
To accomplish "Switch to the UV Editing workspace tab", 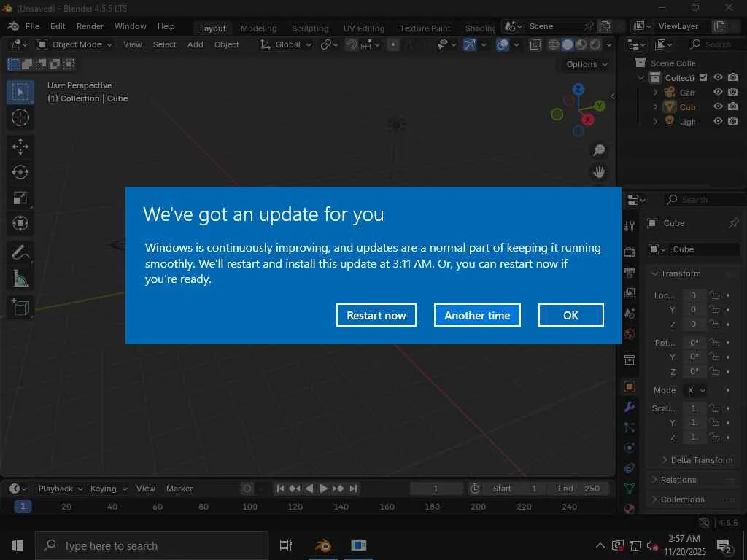I will 364,28.
